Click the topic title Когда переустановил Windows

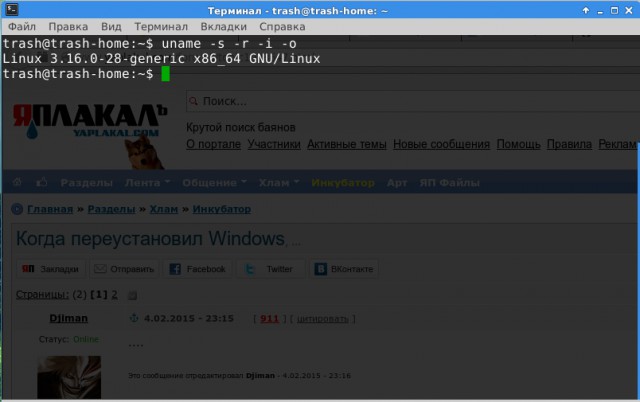click(x=150, y=238)
